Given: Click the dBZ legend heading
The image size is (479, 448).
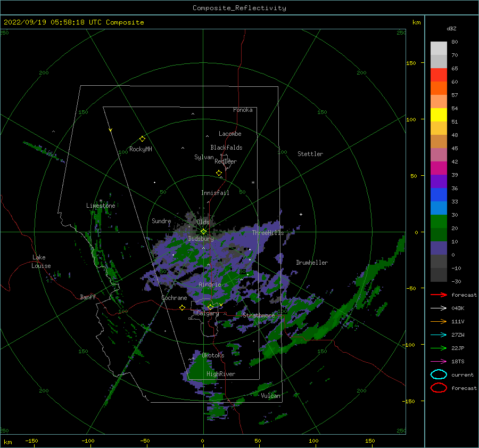Looking at the screenshot, I should pos(451,28).
